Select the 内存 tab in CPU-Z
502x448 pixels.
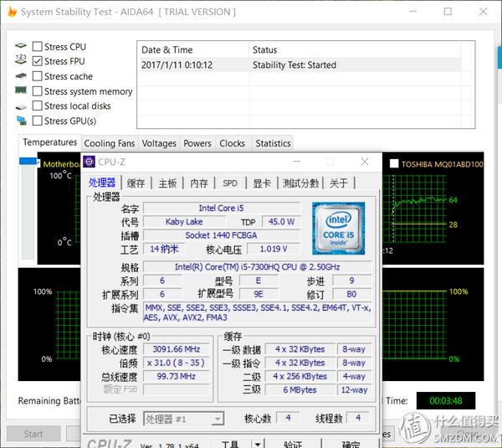click(199, 183)
